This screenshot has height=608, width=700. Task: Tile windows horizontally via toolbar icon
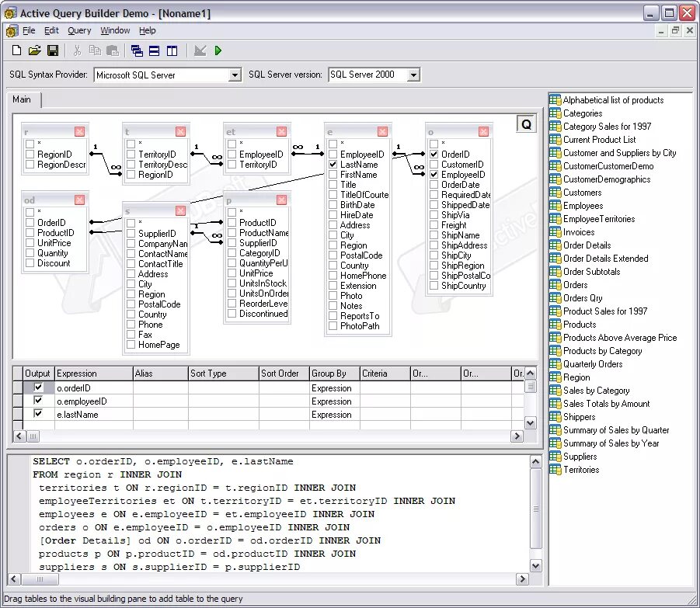(155, 50)
